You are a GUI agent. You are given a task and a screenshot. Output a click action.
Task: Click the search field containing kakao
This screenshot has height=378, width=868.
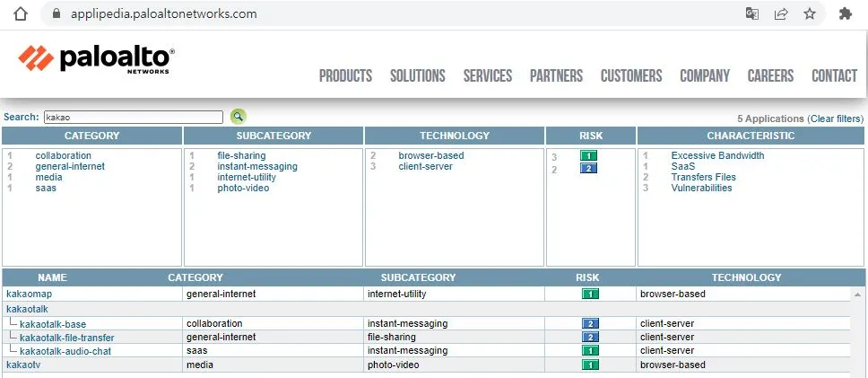click(134, 117)
